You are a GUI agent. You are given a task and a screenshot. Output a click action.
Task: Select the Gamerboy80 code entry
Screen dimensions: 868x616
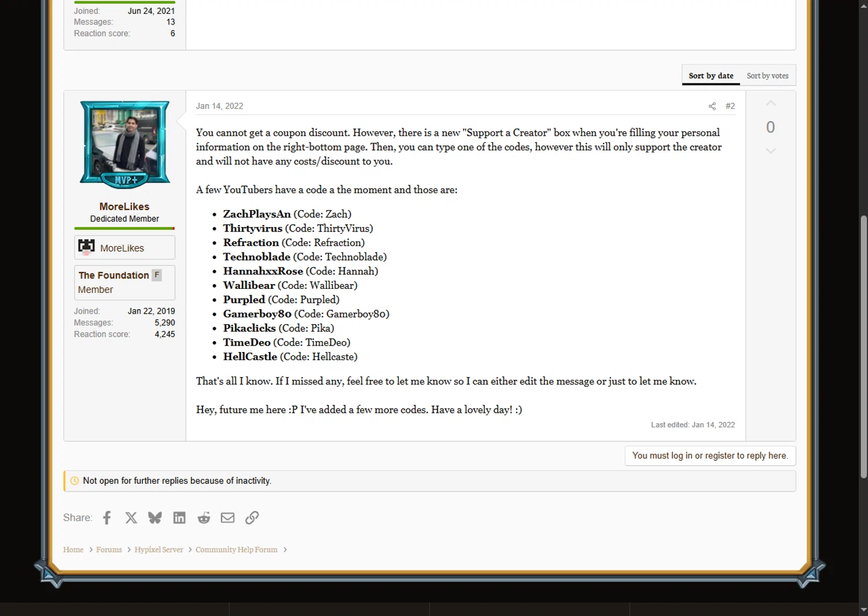[306, 314]
